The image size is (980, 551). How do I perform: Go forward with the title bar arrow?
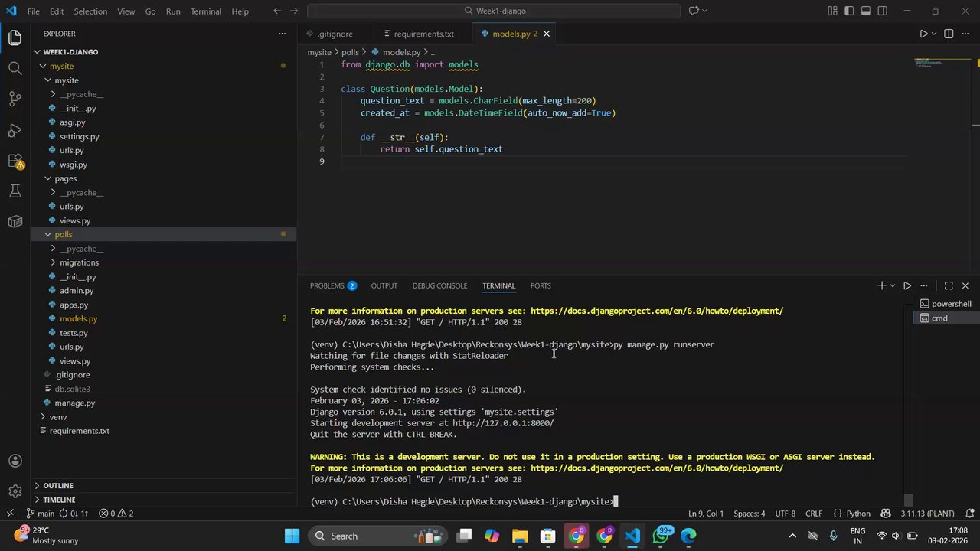coord(296,11)
